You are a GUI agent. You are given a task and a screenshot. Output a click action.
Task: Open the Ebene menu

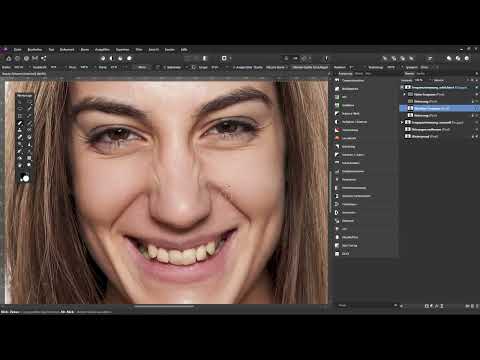click(85, 50)
